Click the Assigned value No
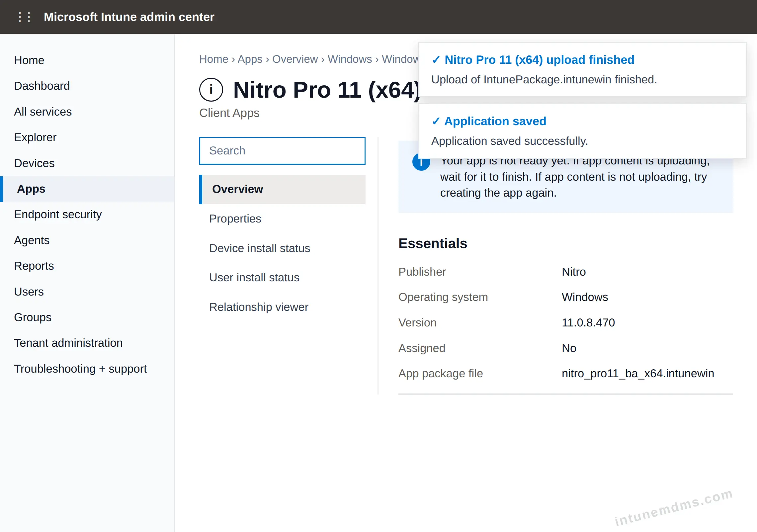757x532 pixels. pyautogui.click(x=569, y=348)
